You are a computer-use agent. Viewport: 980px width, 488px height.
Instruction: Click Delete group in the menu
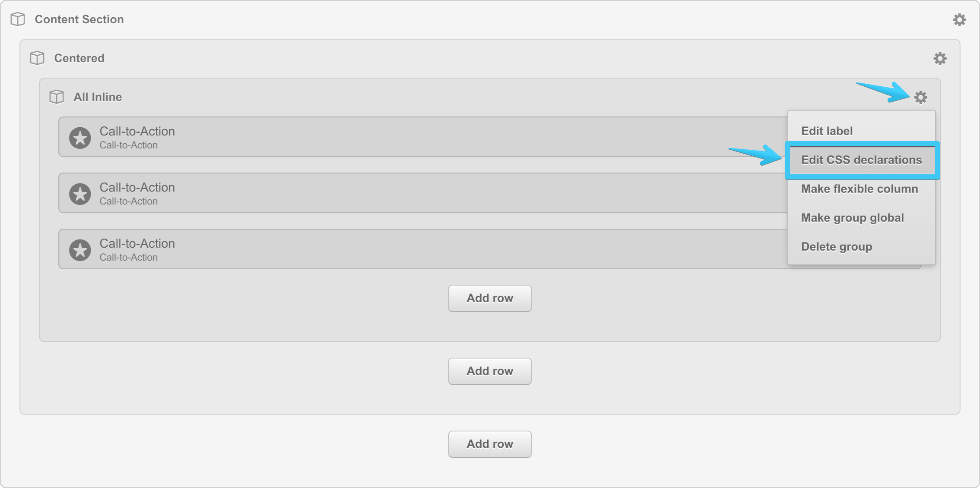click(836, 247)
